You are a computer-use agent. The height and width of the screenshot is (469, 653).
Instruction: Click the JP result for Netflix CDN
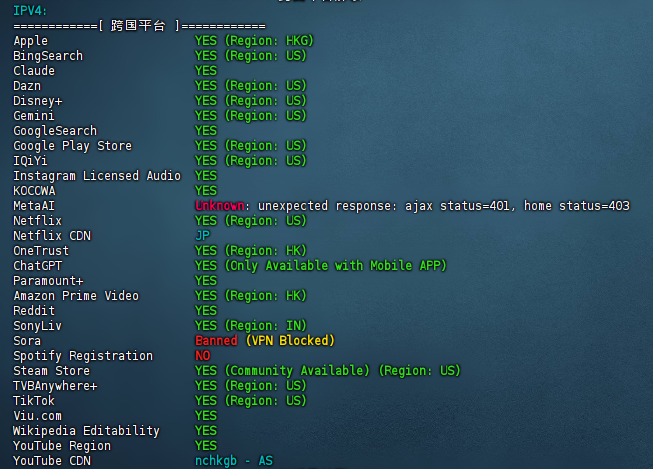pyautogui.click(x=203, y=236)
